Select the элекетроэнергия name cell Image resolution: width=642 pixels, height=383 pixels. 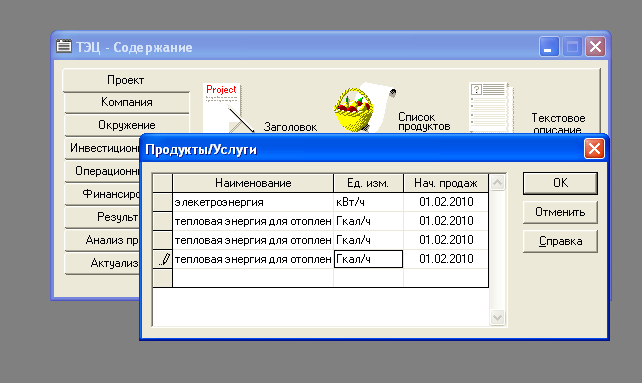pos(253,202)
